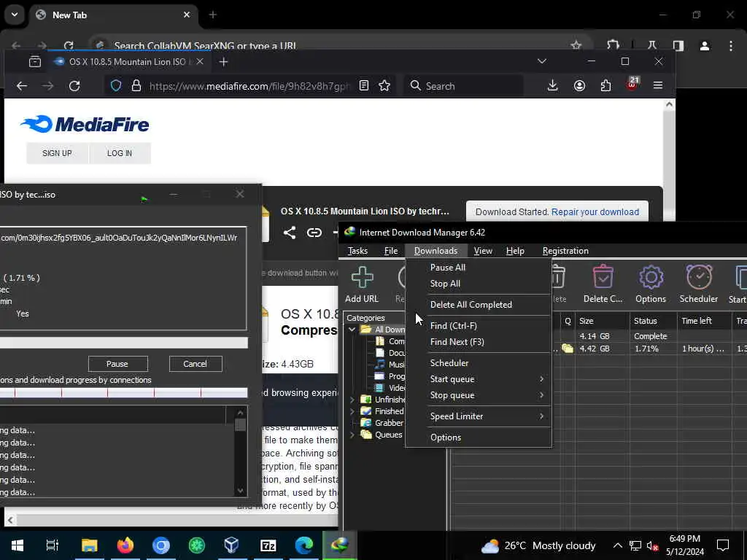Choose Find Next (F3) menu entry
This screenshot has width=747, height=560.
tap(479, 342)
